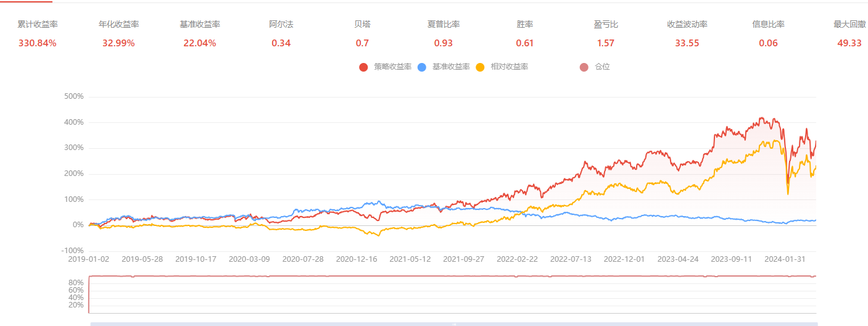
Task: Select the 22.04% benchmark return value
Action: pyautogui.click(x=199, y=43)
